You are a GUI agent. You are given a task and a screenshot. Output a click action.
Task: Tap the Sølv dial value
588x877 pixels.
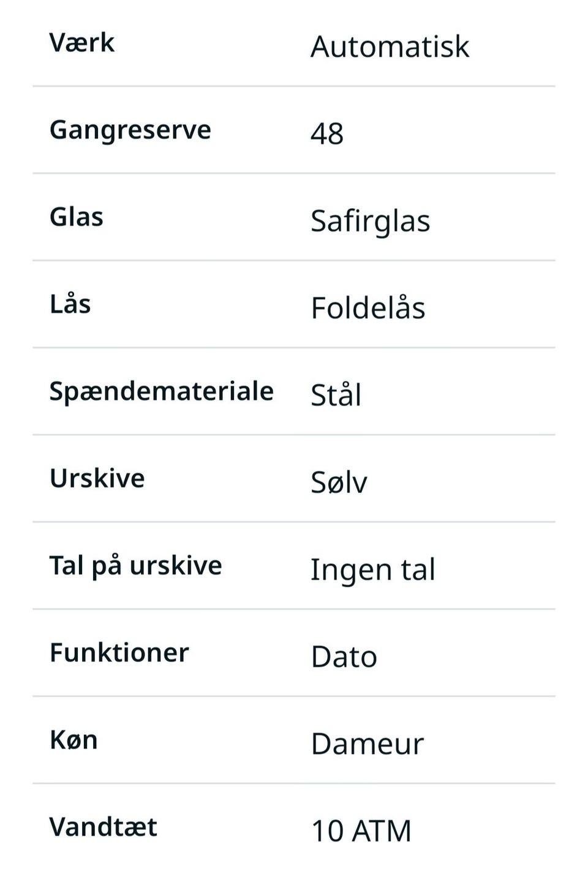coord(339,482)
